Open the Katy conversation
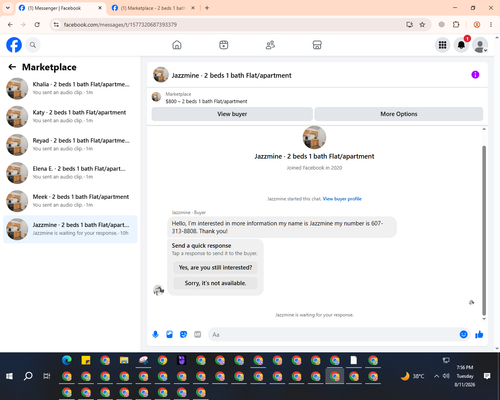 pos(70,117)
